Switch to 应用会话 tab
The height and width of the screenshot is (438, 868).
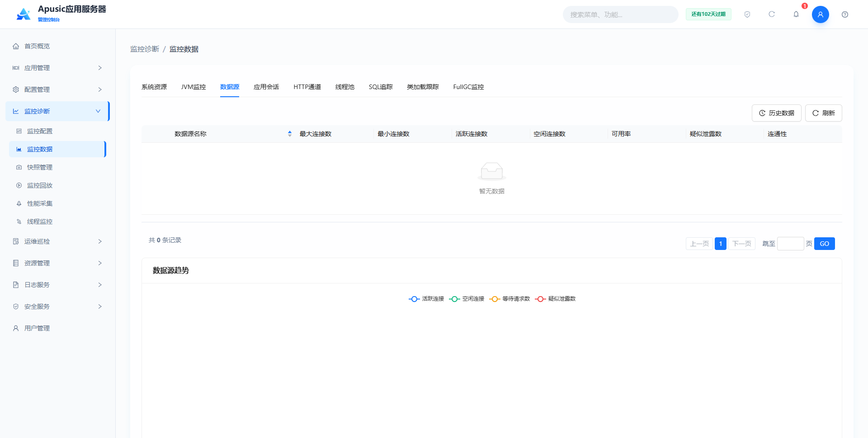(266, 87)
